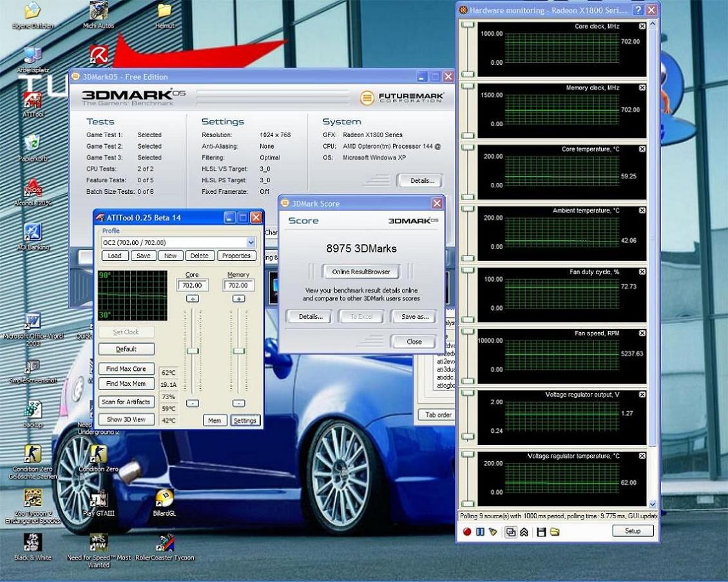
Task: Click Hardware monitoring help question-mark button
Action: (638, 10)
